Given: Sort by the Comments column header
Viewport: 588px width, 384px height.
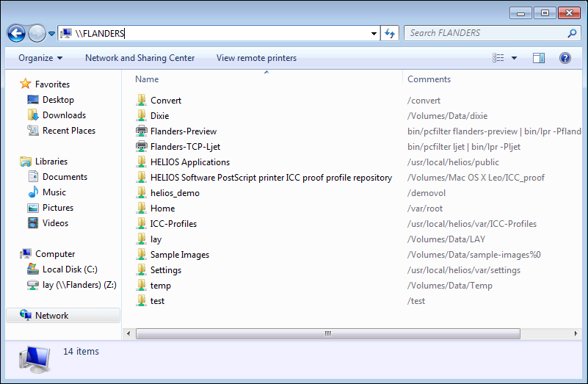Looking at the screenshot, I should pos(429,79).
